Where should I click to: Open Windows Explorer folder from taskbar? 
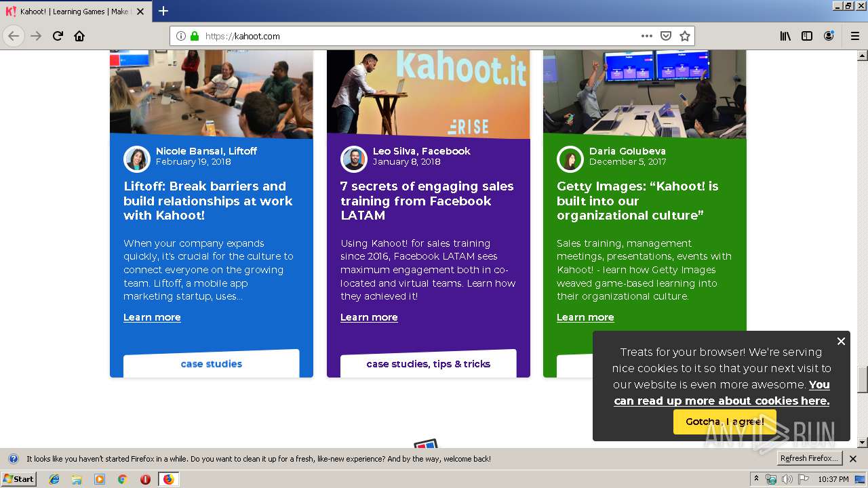pos(77,479)
